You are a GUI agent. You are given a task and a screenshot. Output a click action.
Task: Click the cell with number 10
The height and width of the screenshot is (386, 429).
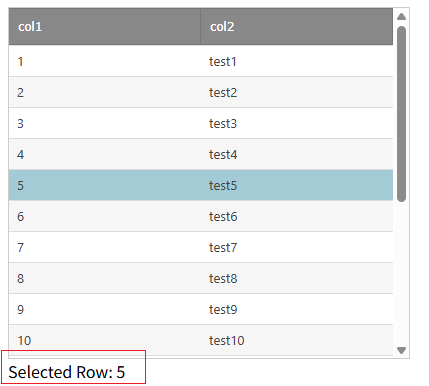tap(104, 340)
